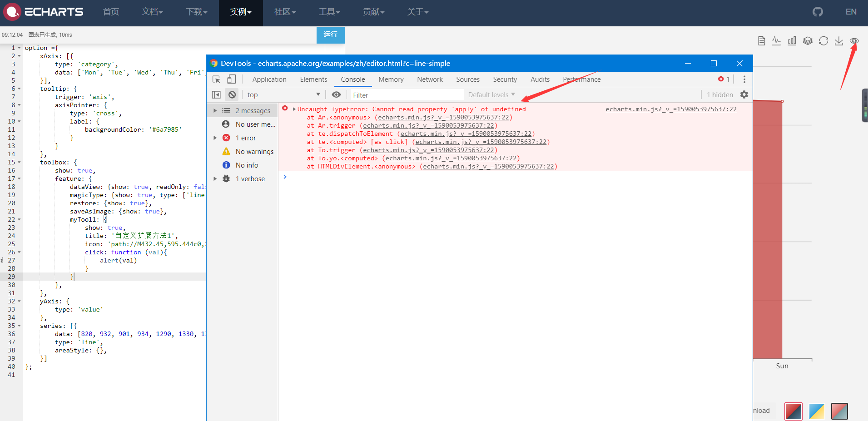Trigger the custom eye-shaped myTool1 icon
The height and width of the screenshot is (421, 868).
[854, 41]
